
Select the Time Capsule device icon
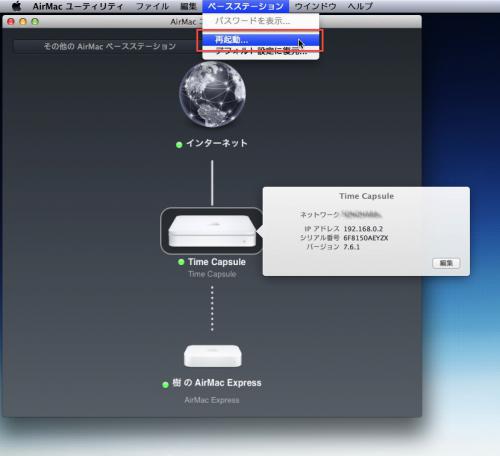click(212, 231)
